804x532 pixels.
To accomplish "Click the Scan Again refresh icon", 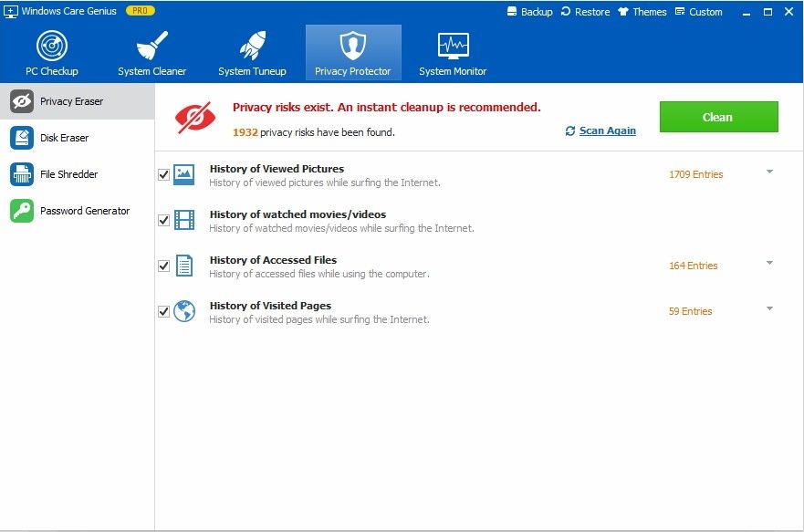I will [x=570, y=131].
